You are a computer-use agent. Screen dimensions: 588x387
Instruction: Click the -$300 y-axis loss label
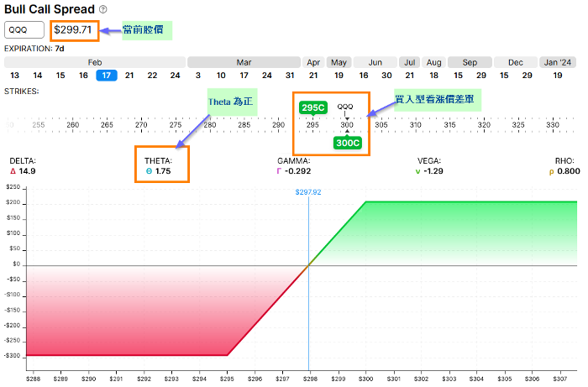coord(12,356)
